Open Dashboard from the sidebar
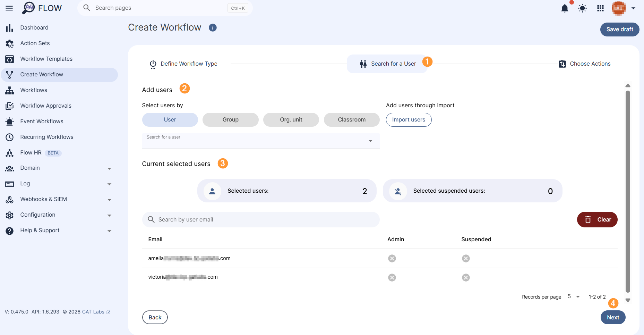Screen dimensions: 644x335 pyautogui.click(x=59, y=28)
